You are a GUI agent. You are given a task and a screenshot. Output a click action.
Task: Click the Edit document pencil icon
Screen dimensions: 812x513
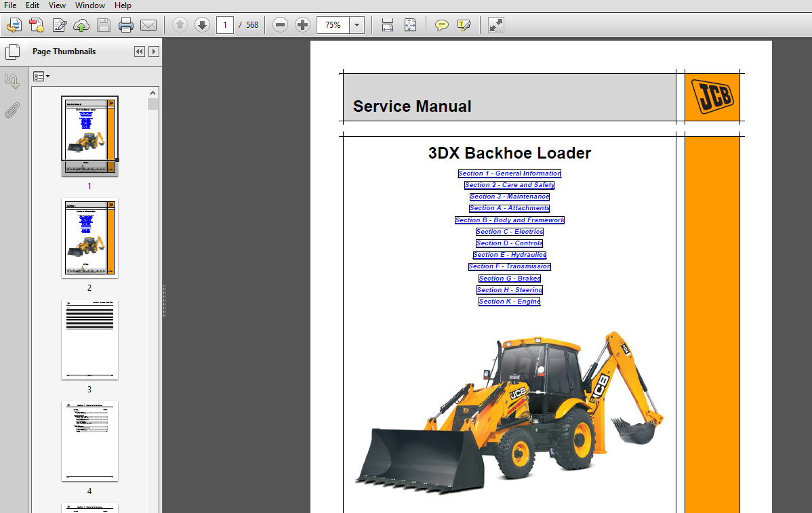pos(60,25)
